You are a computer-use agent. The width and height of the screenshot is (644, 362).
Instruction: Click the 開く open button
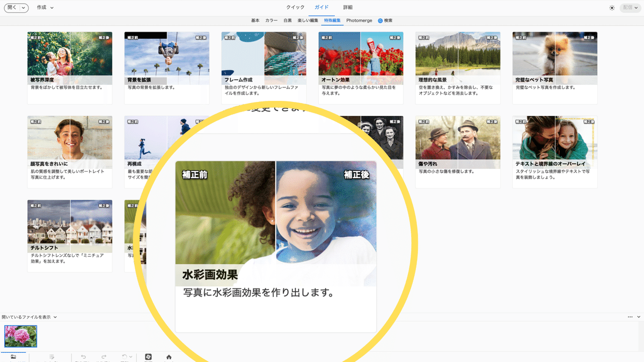coord(11,8)
